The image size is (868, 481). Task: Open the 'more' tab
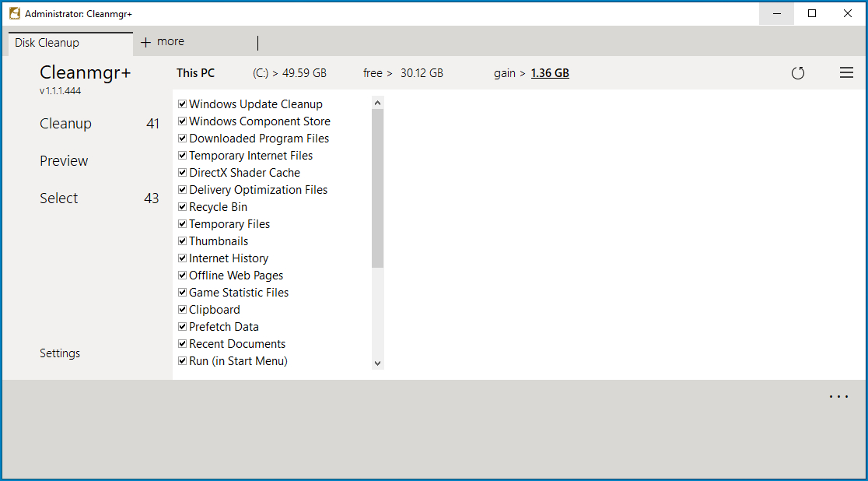[170, 41]
